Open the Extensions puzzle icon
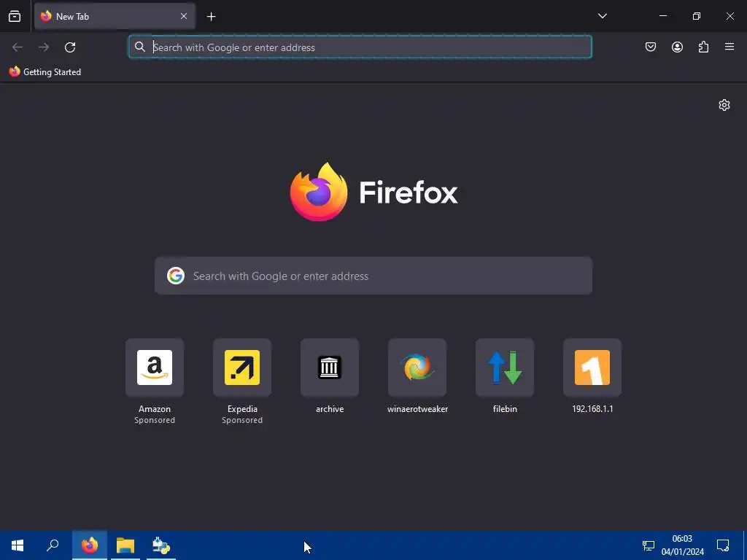The height and width of the screenshot is (560, 747). 703,47
